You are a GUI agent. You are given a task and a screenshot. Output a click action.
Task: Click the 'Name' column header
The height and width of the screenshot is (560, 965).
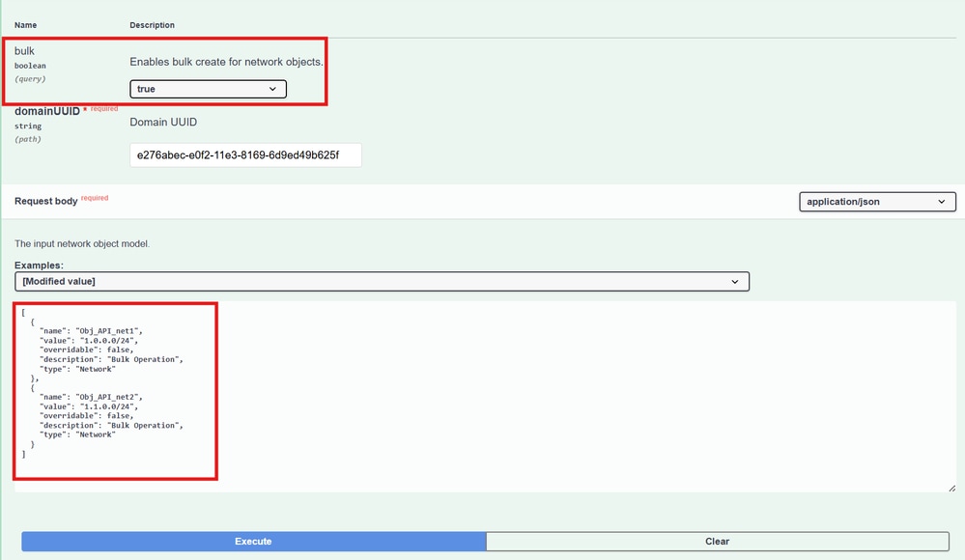26,25
